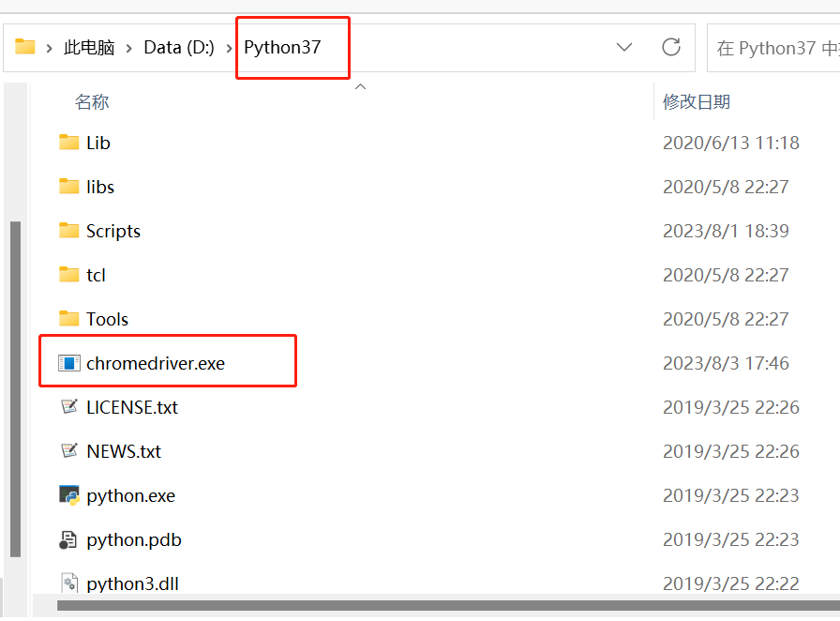Select the chromedriver.exe file name
Image resolution: width=840 pixels, height=621 pixels.
[156, 363]
